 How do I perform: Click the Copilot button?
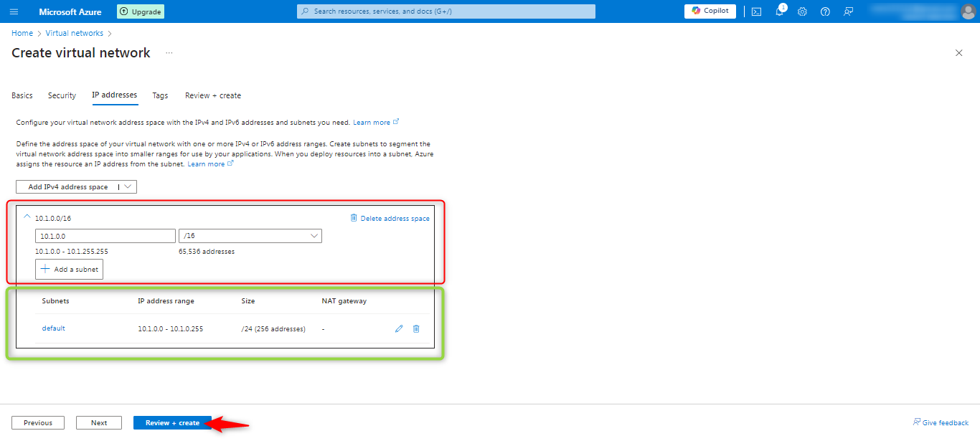710,11
